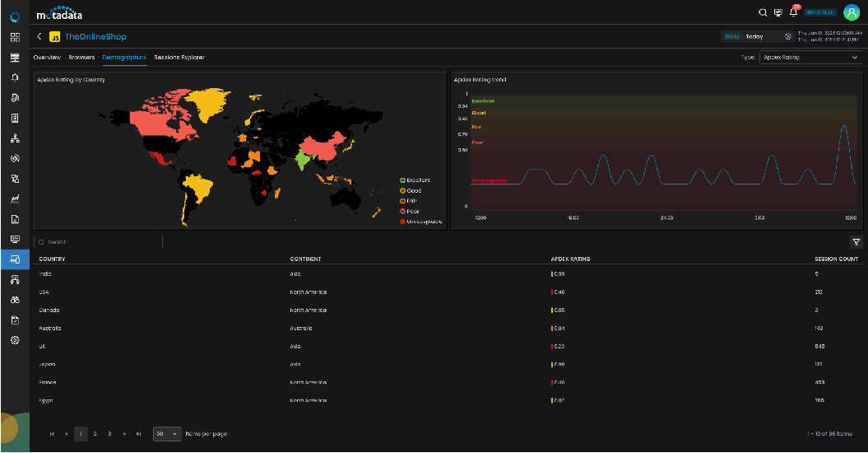The image size is (868, 453).
Task: Click the notification bell in top bar
Action: coord(794,12)
